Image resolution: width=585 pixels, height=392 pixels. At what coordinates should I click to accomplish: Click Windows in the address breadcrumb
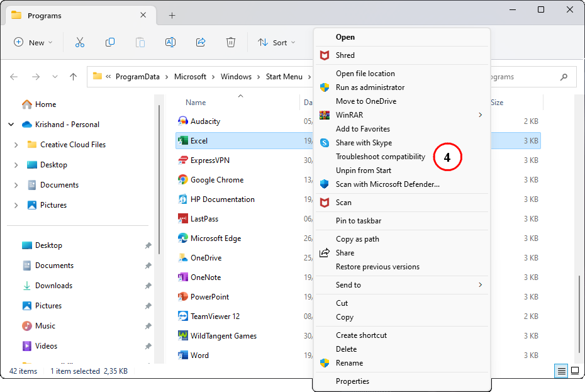[236, 77]
